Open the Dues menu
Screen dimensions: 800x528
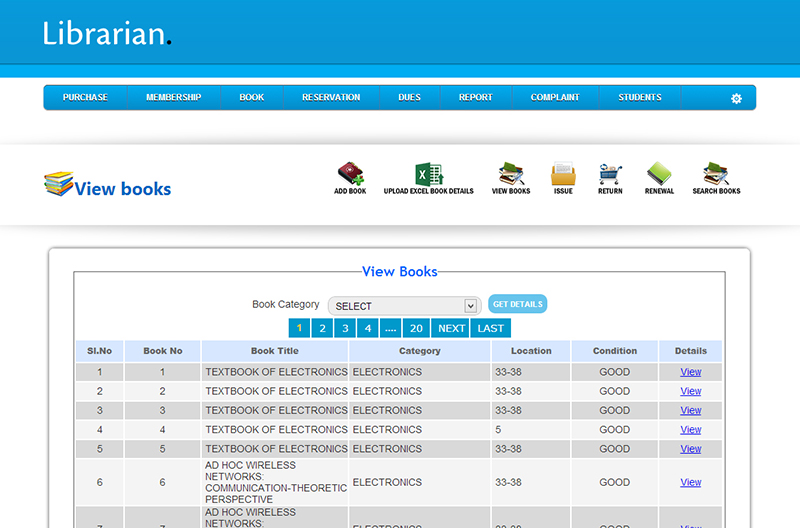(x=409, y=98)
